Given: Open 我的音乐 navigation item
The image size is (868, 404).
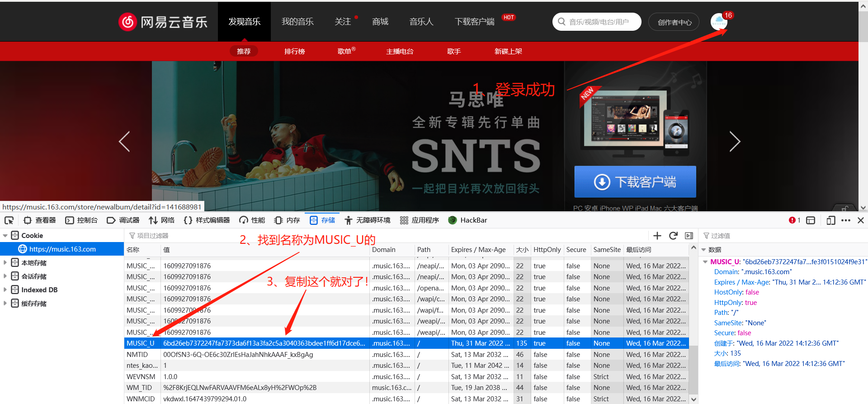Looking at the screenshot, I should coord(297,21).
